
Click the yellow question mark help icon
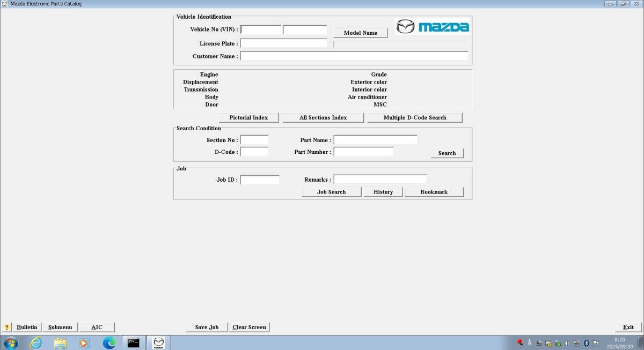[7, 327]
